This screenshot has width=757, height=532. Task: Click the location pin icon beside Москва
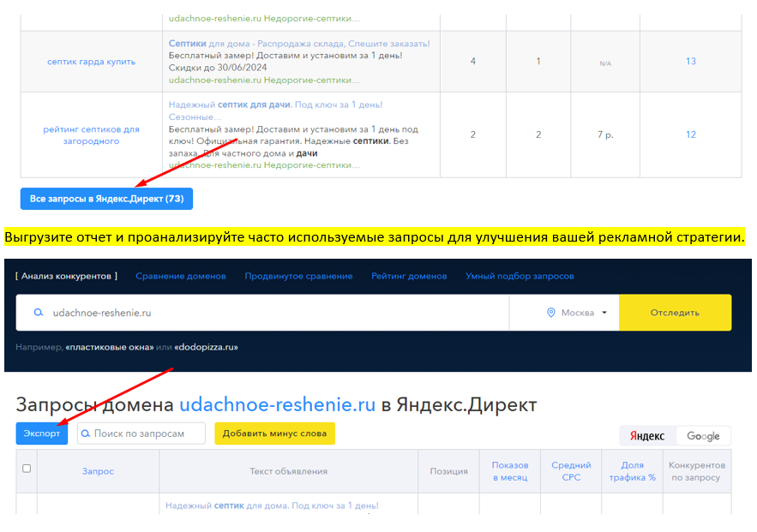pos(551,313)
